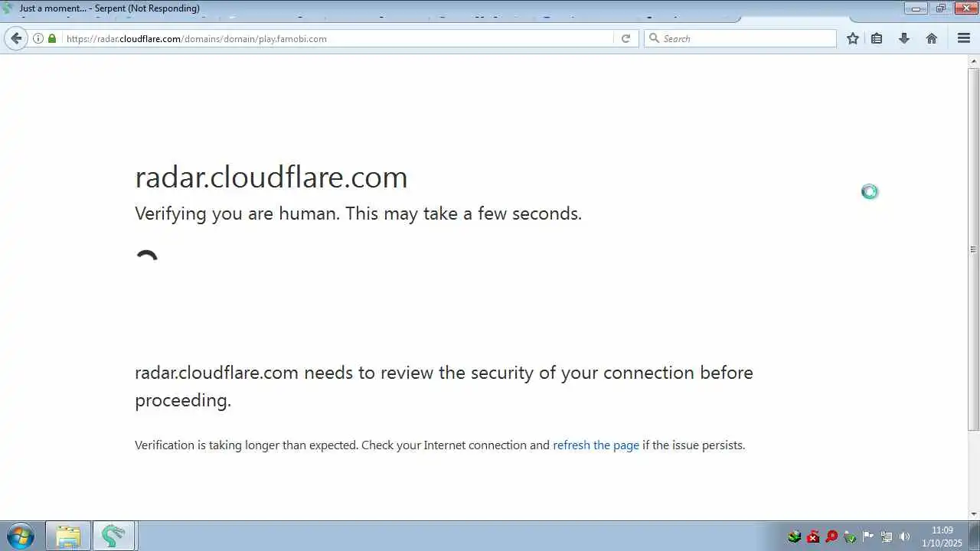Click the red magnifier tray icon

831,536
